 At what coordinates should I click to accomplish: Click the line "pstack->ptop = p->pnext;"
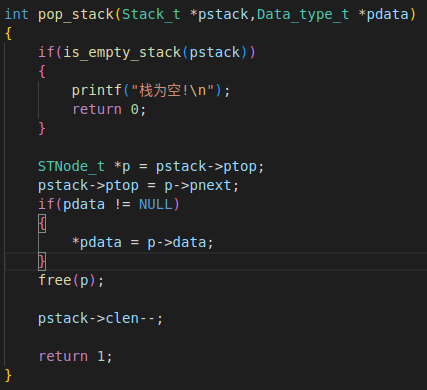(138, 186)
